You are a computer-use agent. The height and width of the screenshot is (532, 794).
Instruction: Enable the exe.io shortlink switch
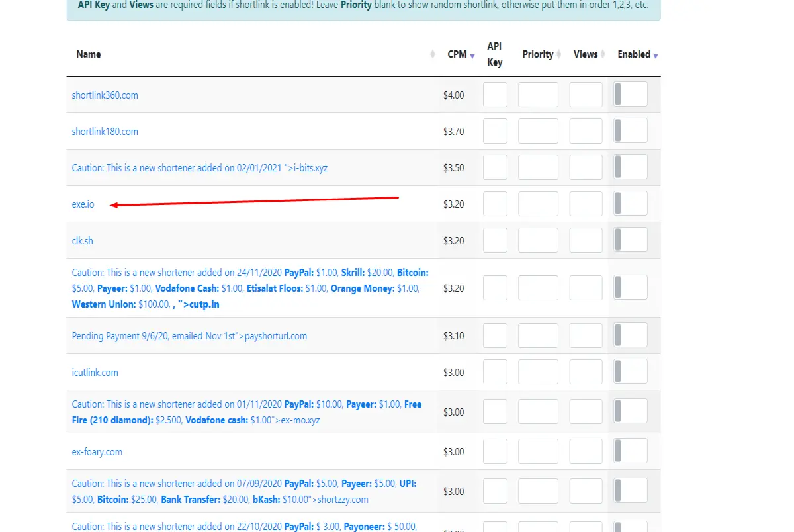click(631, 204)
